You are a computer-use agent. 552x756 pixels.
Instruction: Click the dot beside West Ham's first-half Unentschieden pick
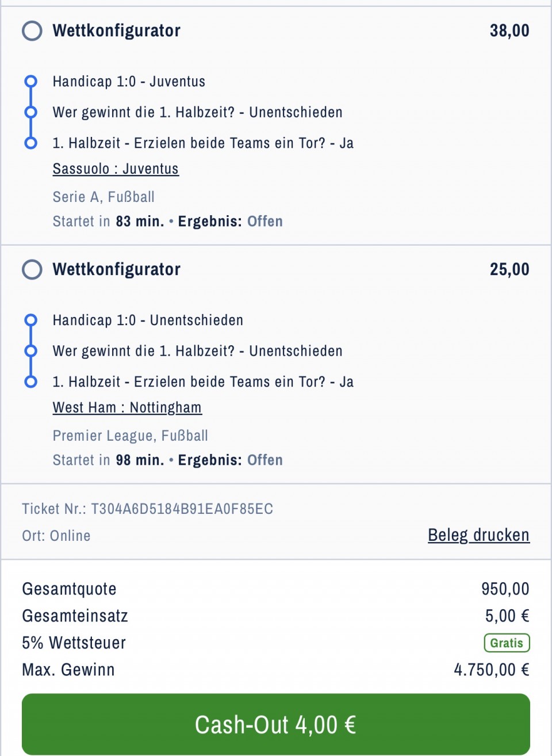(31, 351)
